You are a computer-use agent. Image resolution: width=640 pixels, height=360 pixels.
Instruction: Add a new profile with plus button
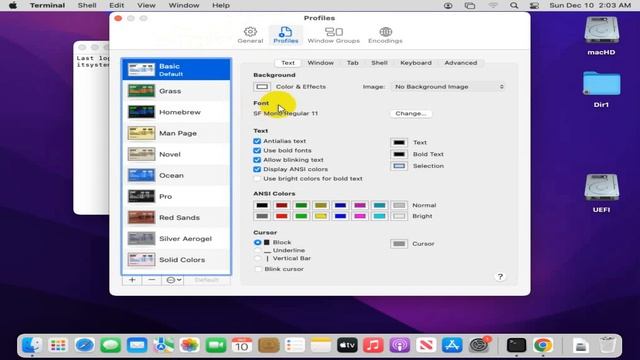132,280
